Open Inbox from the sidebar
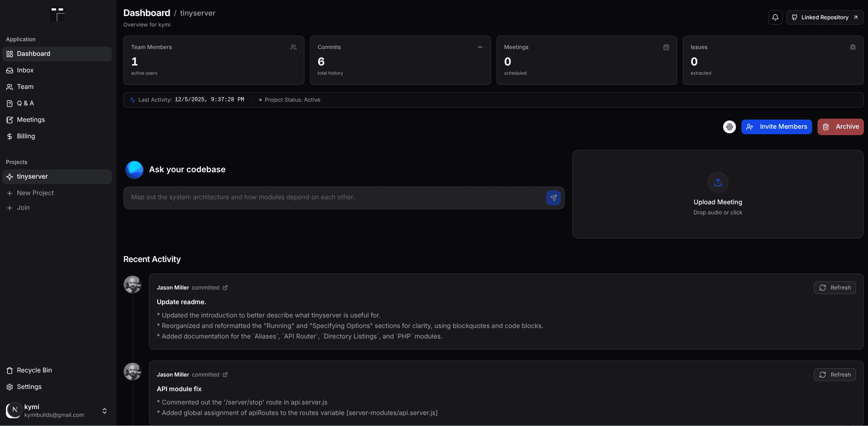 (x=25, y=70)
